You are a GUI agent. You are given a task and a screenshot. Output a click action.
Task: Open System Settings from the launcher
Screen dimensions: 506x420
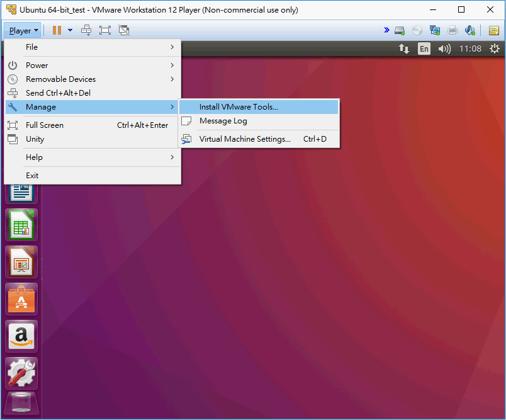coord(21,373)
